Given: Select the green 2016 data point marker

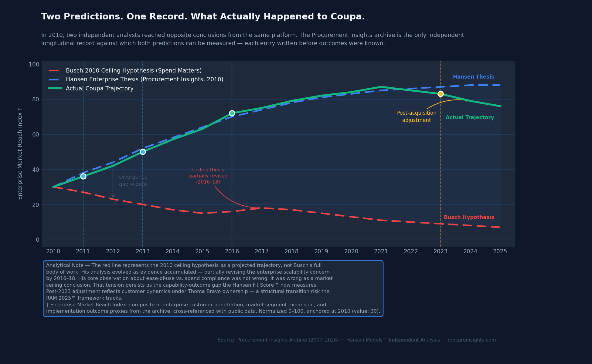Looking at the screenshot, I should pyautogui.click(x=232, y=113).
